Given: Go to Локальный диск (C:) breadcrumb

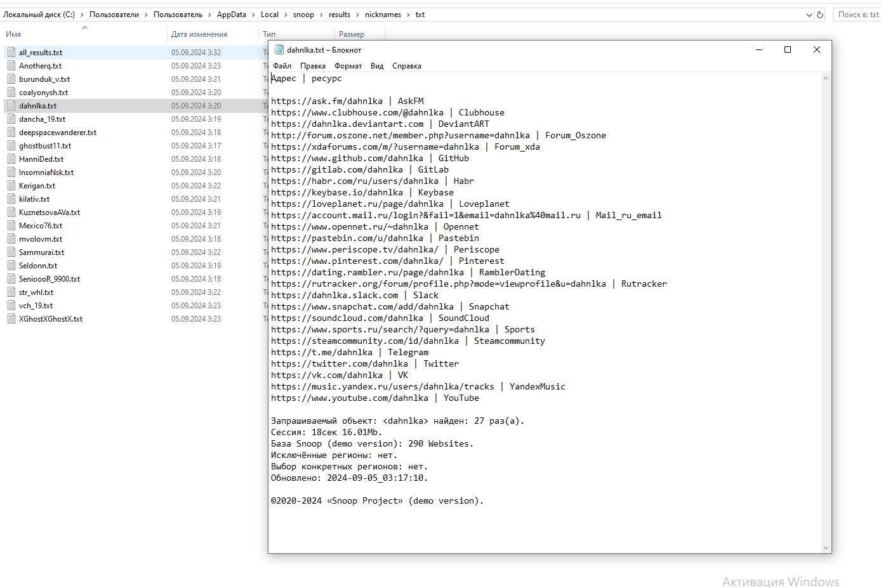Looking at the screenshot, I should tap(39, 15).
